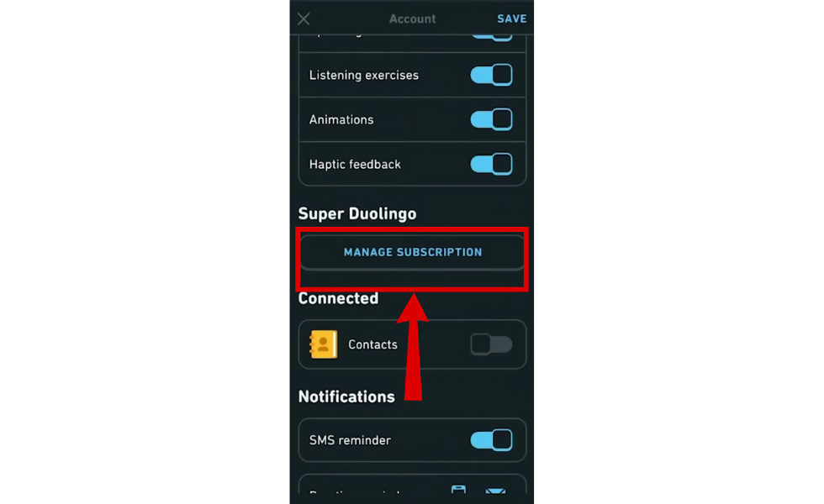
Task: Open Manage Subscription
Action: coord(413,253)
